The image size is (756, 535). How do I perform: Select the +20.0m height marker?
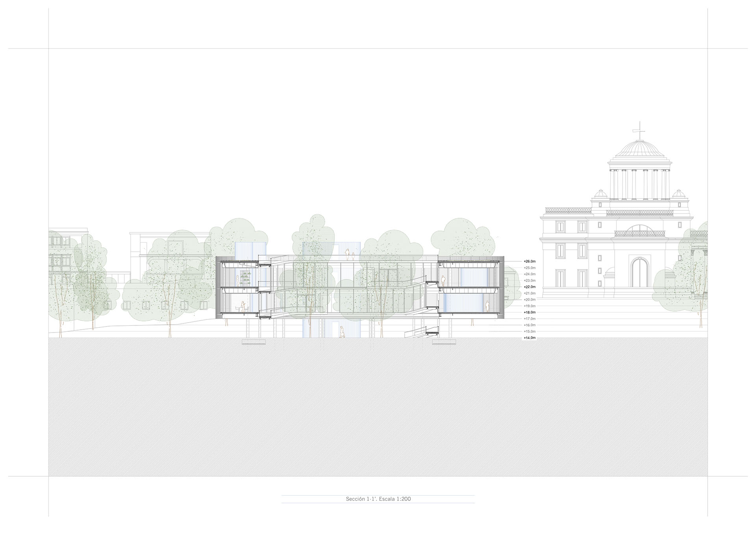530,300
